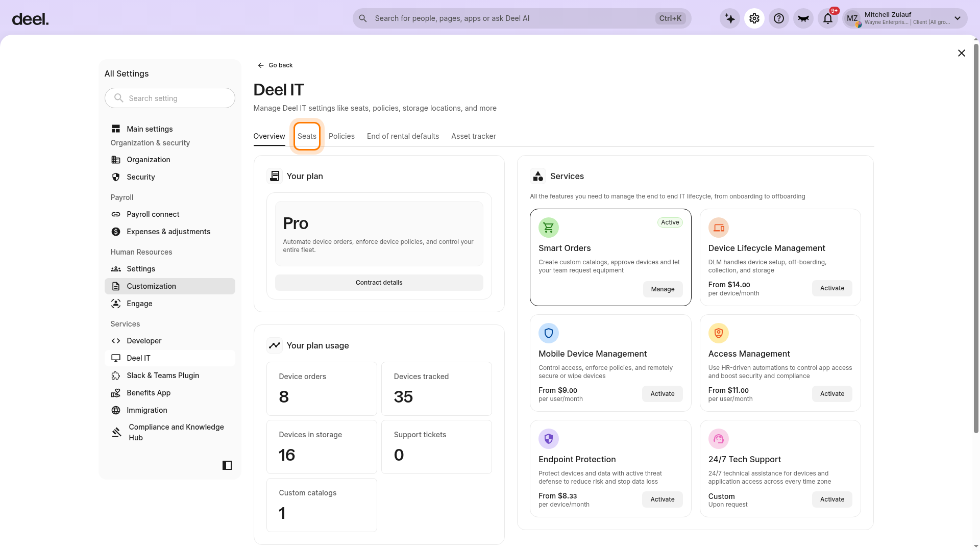Click the Customization document icon

click(x=116, y=286)
